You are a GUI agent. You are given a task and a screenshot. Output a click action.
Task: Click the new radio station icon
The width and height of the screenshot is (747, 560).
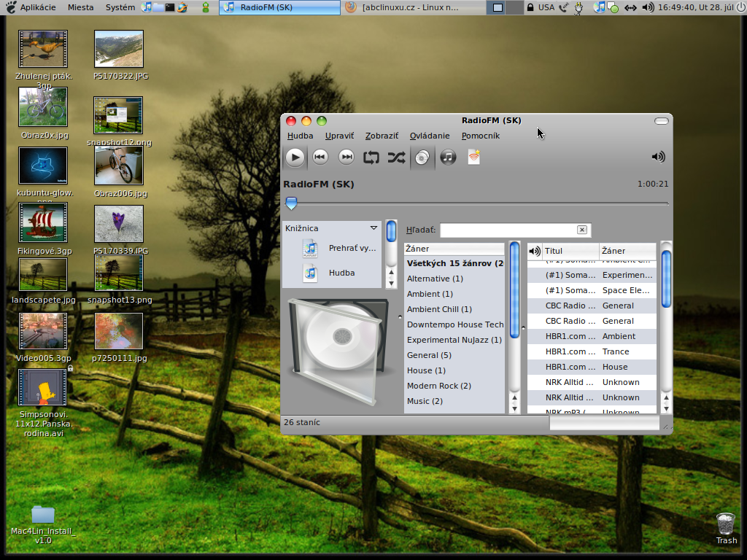473,157
